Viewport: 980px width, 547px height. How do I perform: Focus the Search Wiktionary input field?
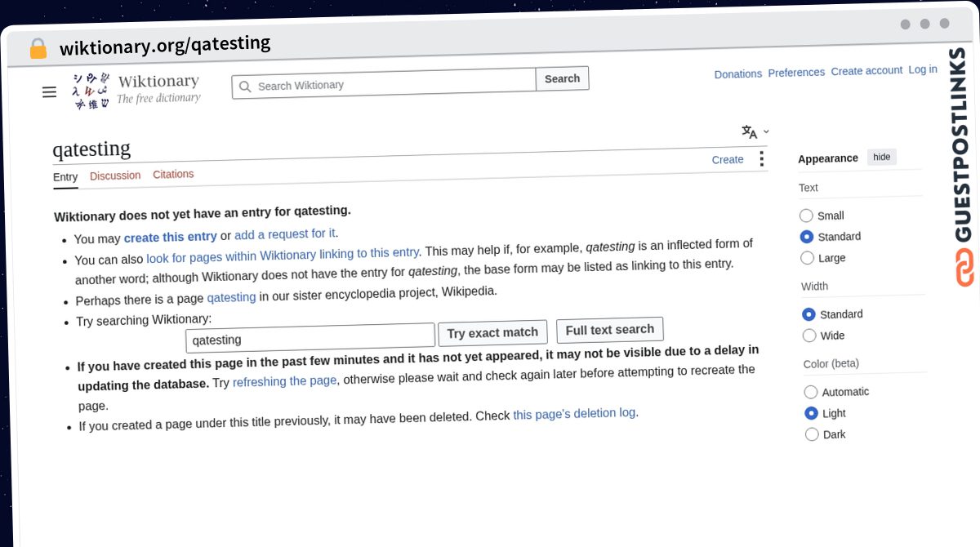pyautogui.click(x=384, y=83)
